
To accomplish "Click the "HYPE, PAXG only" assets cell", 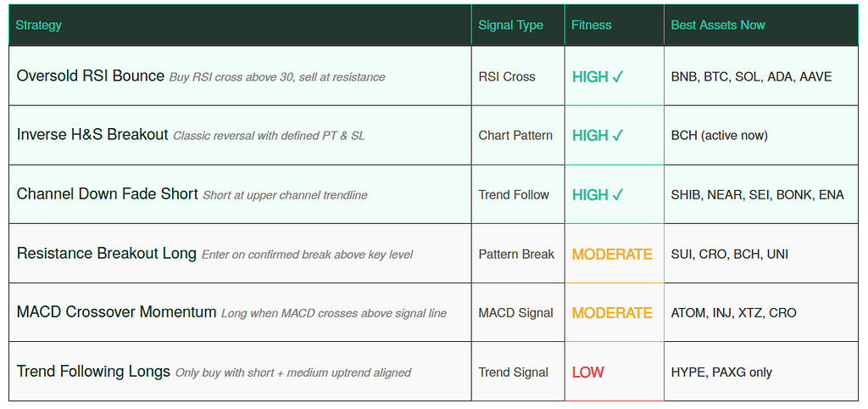I will 721,372.
